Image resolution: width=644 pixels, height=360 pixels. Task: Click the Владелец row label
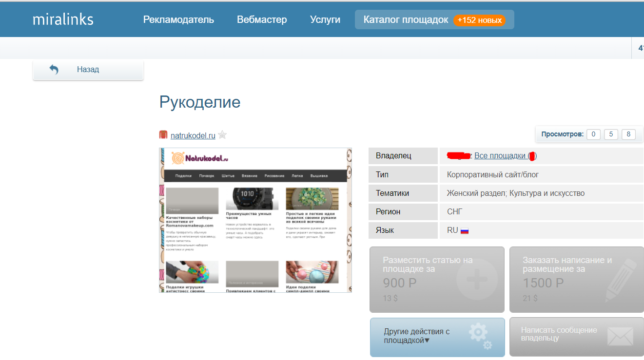click(393, 156)
